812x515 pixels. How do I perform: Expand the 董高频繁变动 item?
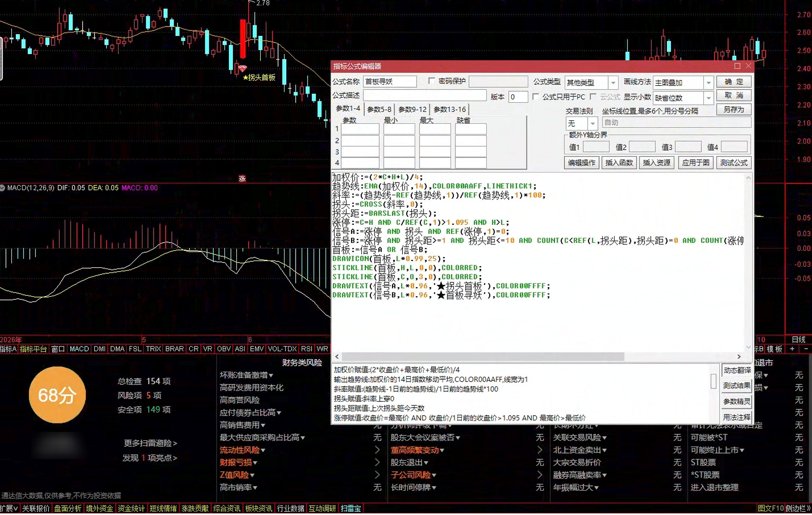tap(417, 450)
